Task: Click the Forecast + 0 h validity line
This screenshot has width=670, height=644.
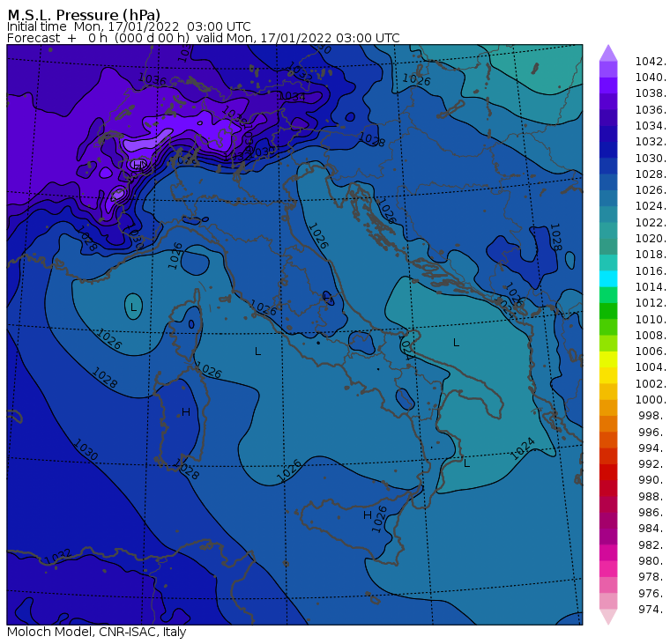Action: (204, 38)
